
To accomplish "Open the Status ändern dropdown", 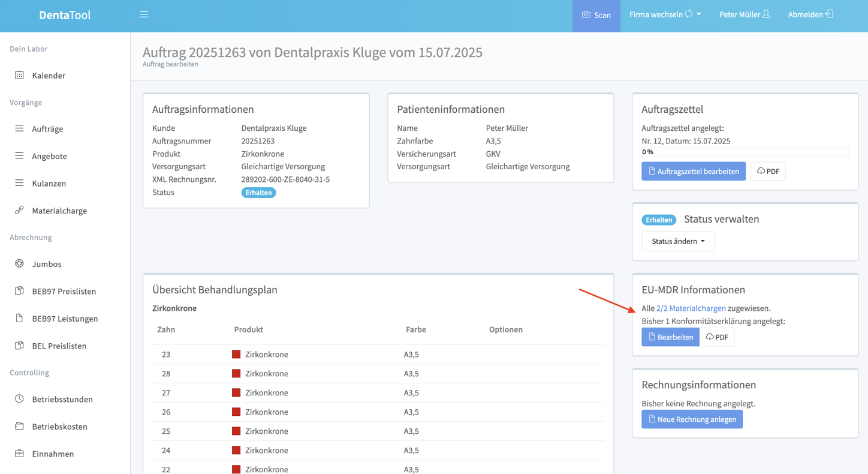I will pyautogui.click(x=678, y=241).
